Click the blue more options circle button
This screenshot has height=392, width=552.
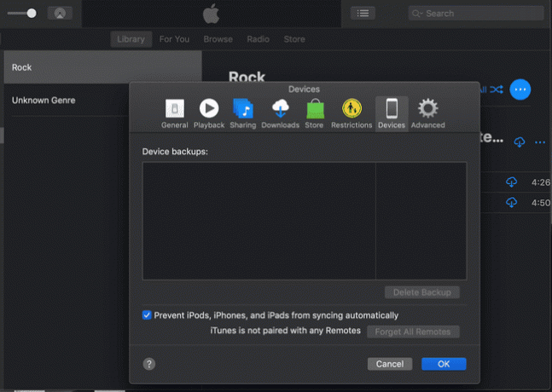[520, 89]
